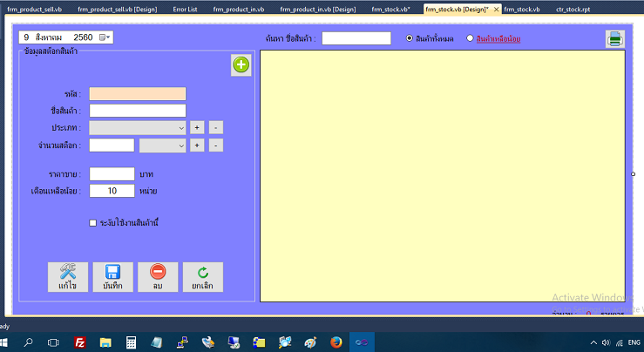Viewport: 644px width, 352px height.
Task: Click the - button in the จำนวนสต็อก row
Action: [x=216, y=146]
